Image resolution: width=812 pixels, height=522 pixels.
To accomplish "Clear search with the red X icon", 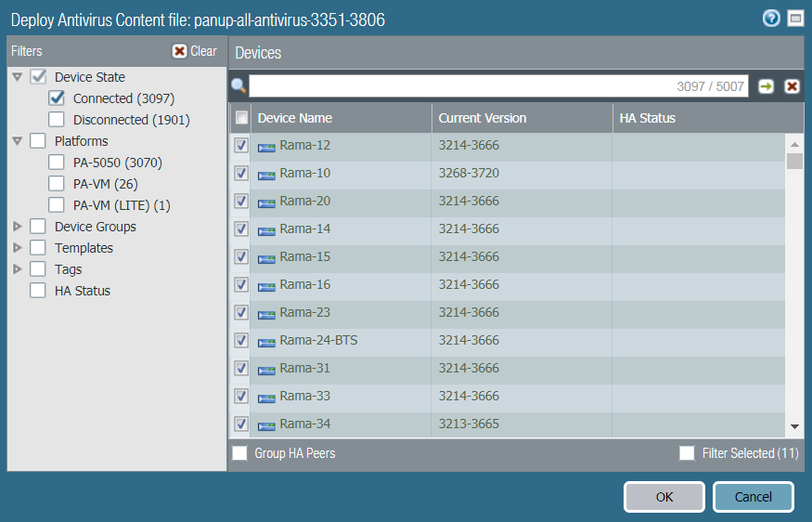I will click(792, 86).
